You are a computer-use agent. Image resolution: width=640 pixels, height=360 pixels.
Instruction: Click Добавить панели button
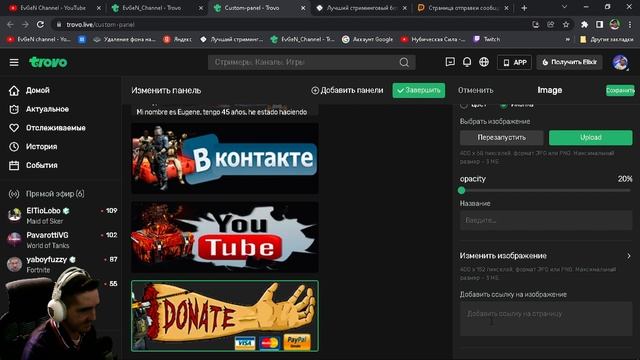[x=347, y=91]
